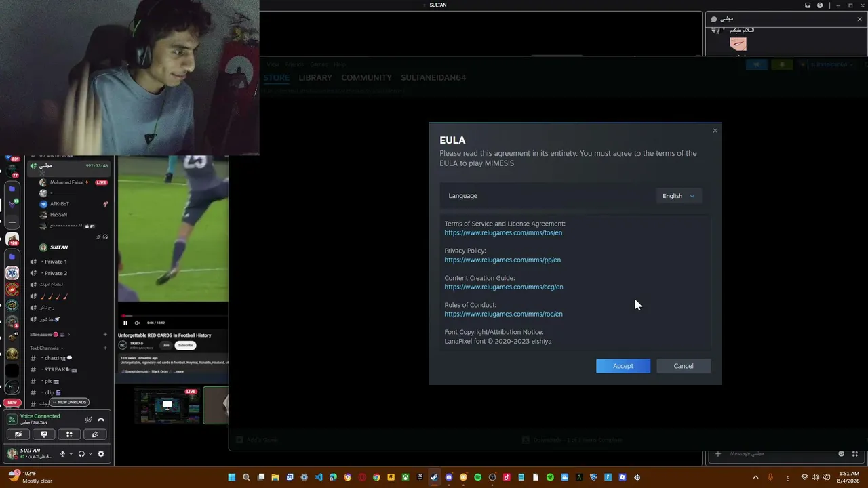Open Spotify from taskbar
The image size is (868, 488).
point(478,477)
